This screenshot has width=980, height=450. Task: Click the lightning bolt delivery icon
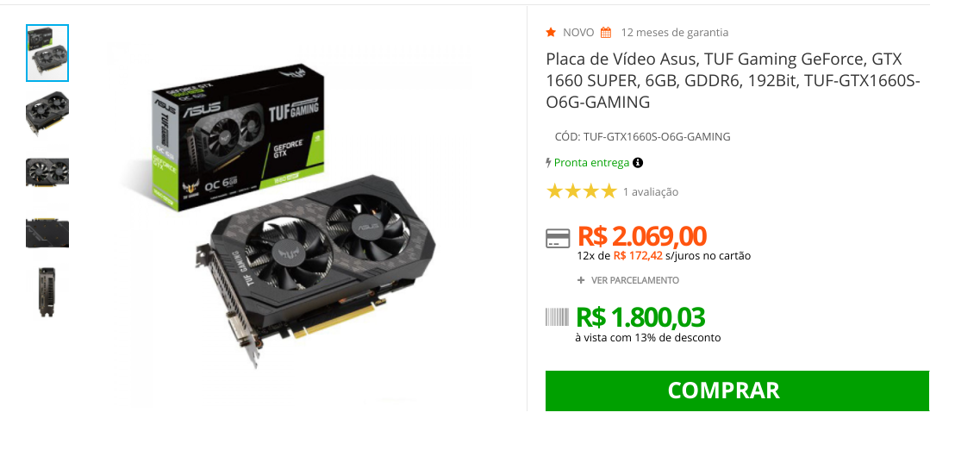click(549, 163)
